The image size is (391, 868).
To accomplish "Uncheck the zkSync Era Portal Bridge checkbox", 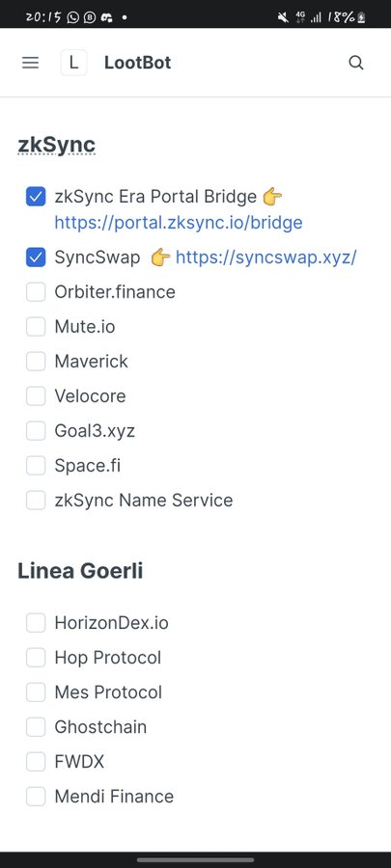I will point(36,196).
